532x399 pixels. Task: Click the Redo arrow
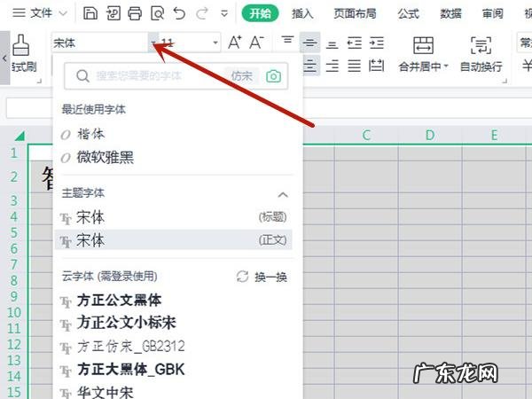click(202, 13)
